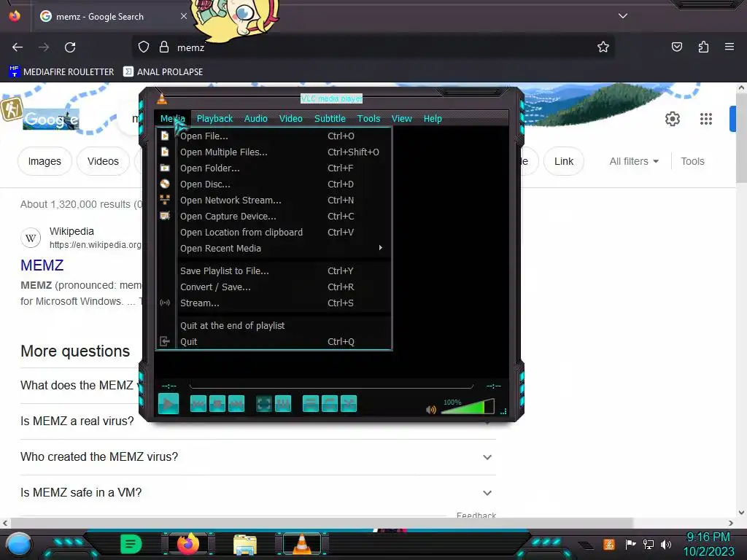The height and width of the screenshot is (560, 747).
Task: Toggle VLC fullscreen button
Action: [x=264, y=404]
